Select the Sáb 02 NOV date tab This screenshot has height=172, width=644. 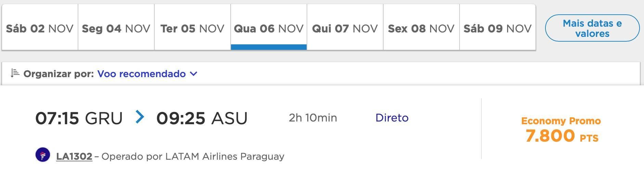tap(40, 27)
